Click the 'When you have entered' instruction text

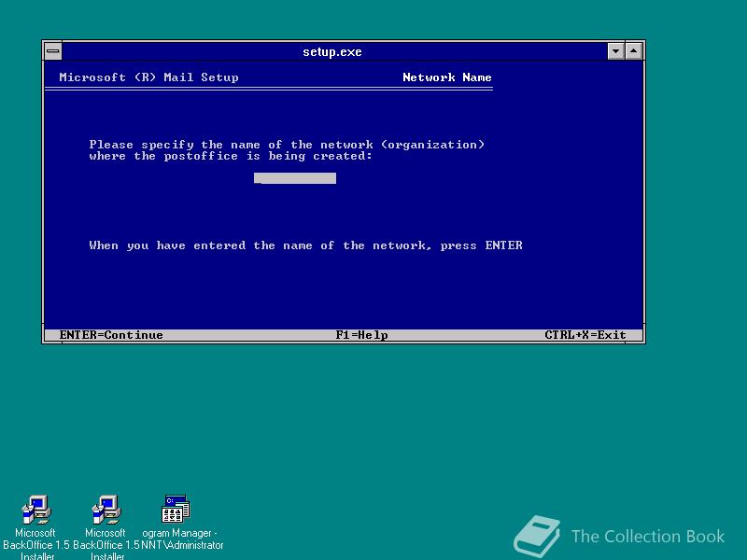(305, 245)
